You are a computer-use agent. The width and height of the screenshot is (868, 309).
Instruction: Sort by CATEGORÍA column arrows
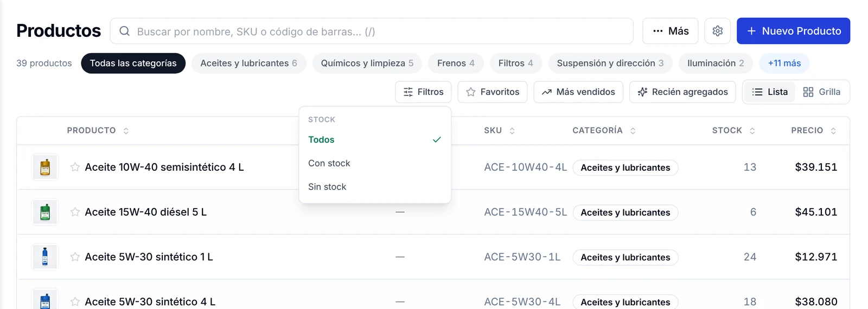(x=633, y=131)
